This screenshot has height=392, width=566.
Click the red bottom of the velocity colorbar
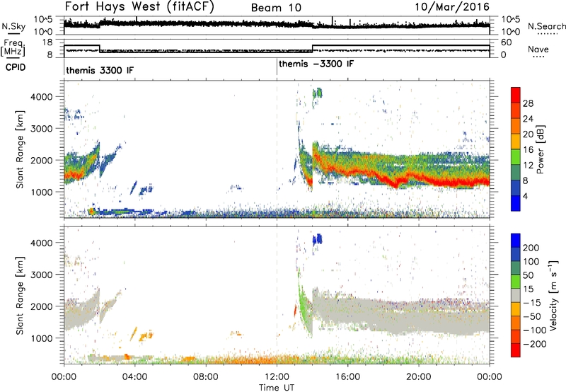click(x=516, y=350)
